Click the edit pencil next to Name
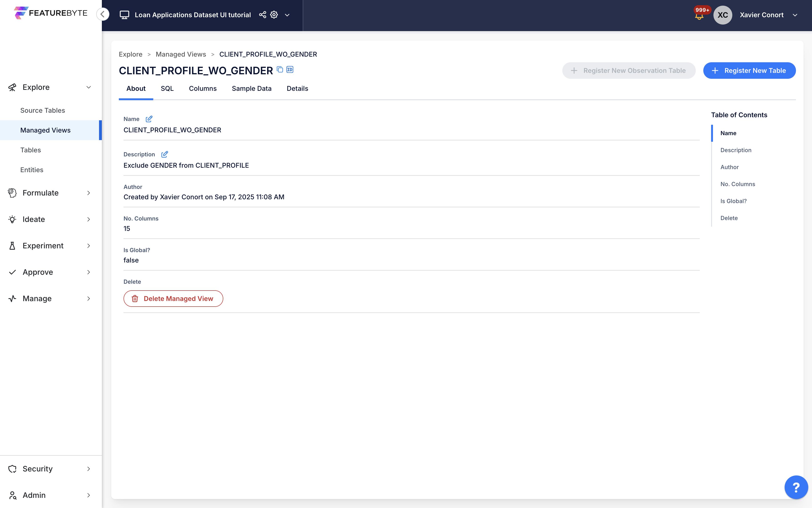 (x=149, y=119)
